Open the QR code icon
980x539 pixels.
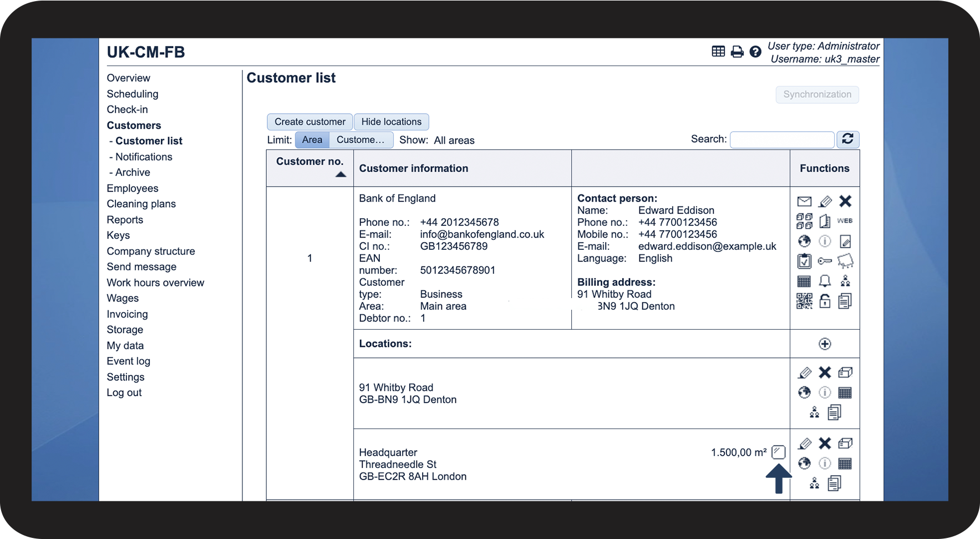tap(804, 301)
